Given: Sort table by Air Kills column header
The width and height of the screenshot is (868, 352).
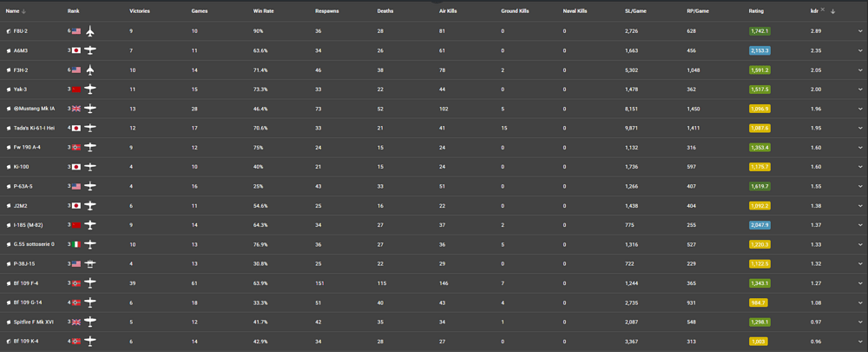Looking at the screenshot, I should click(449, 11).
